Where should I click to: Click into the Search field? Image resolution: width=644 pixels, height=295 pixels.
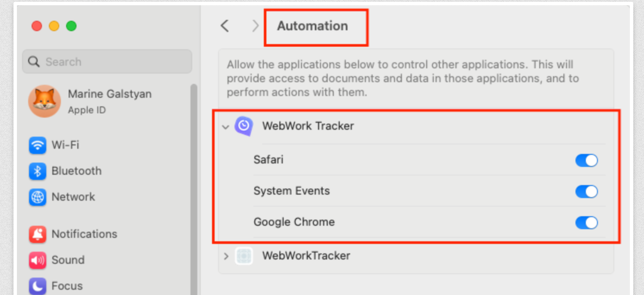pyautogui.click(x=107, y=62)
